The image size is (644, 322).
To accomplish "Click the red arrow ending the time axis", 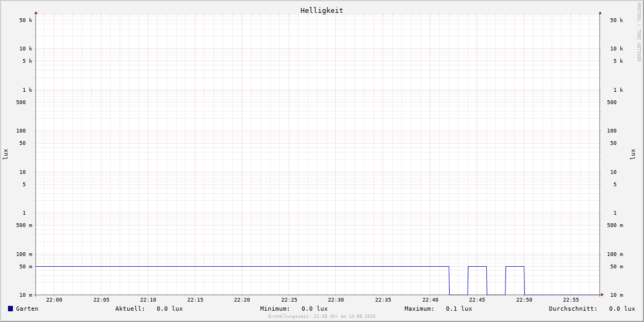I will pyautogui.click(x=602, y=295).
